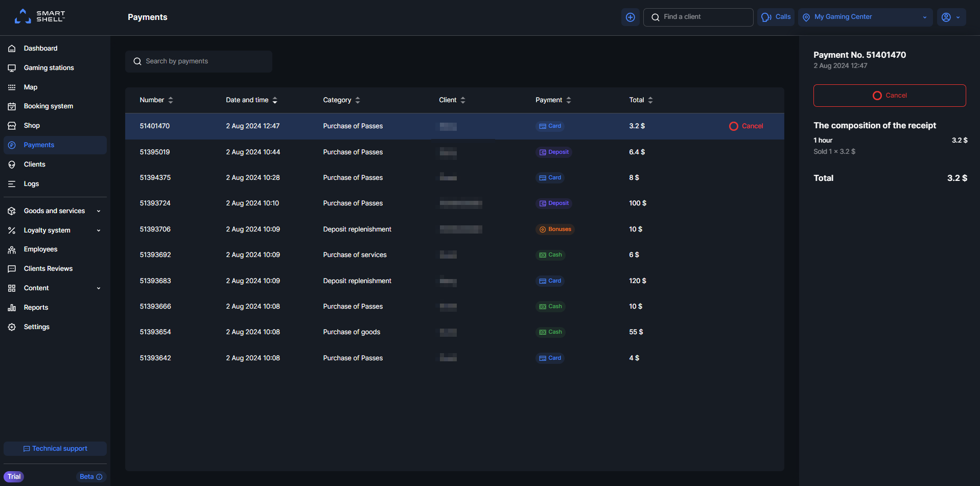Focus the Search by payments field

[x=199, y=61]
